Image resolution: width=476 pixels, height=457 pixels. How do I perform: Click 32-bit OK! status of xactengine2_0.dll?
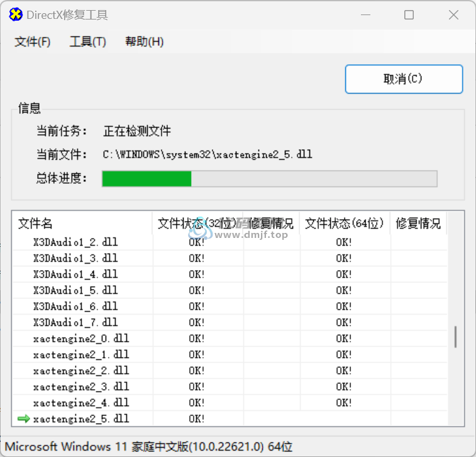197,339
